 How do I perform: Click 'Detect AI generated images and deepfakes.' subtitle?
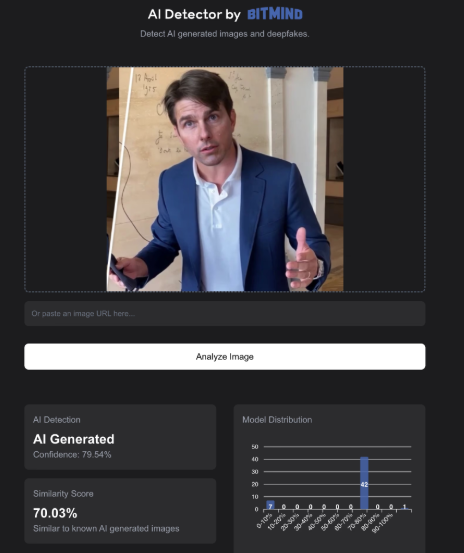tap(225, 34)
